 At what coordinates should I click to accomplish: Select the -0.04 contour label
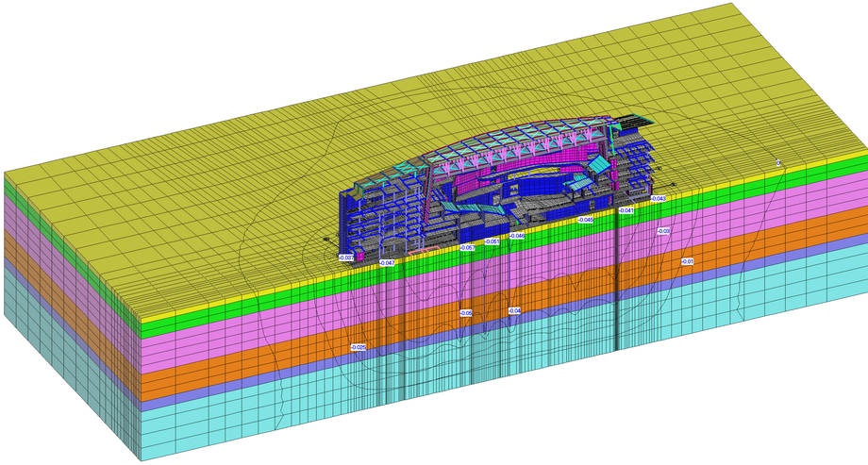tap(514, 310)
